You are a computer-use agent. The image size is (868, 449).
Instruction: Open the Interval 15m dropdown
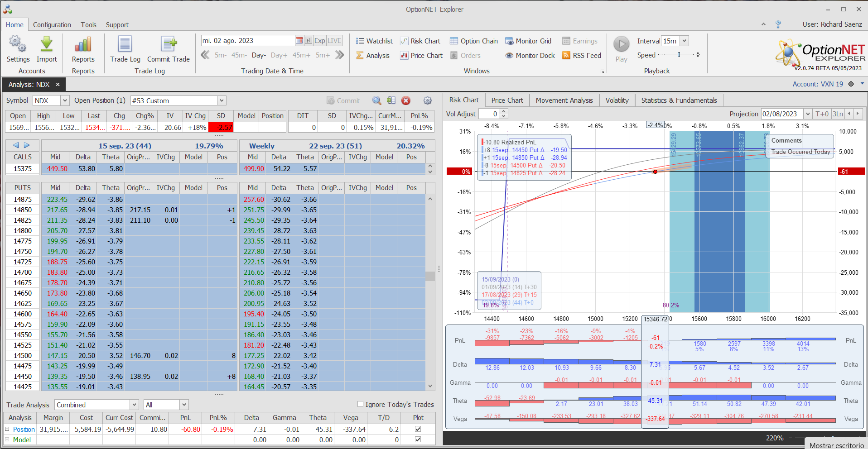click(684, 41)
